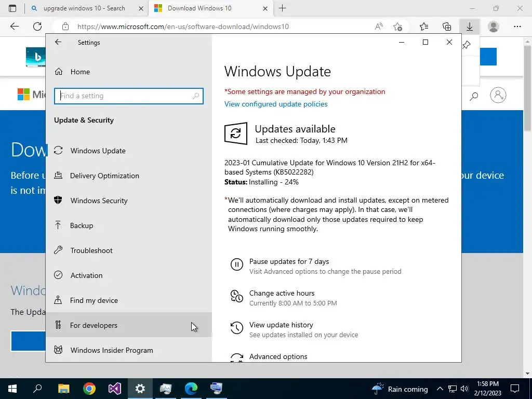Click Pause updates for 7 days

(x=289, y=262)
